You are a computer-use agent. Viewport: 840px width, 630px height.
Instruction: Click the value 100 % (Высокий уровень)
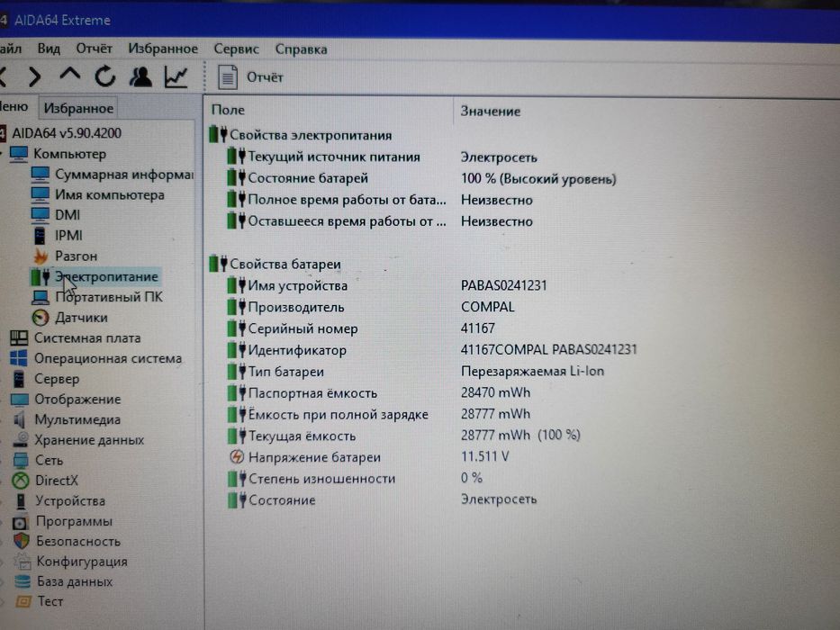pyautogui.click(x=538, y=179)
